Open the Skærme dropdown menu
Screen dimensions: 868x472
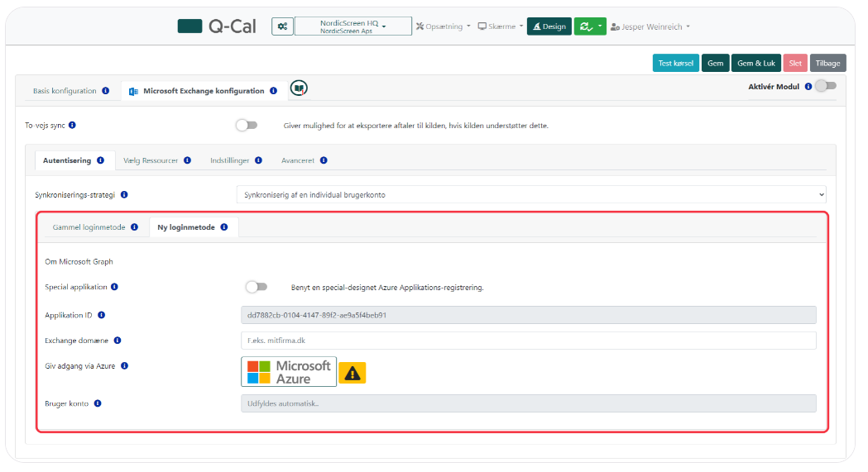point(501,26)
